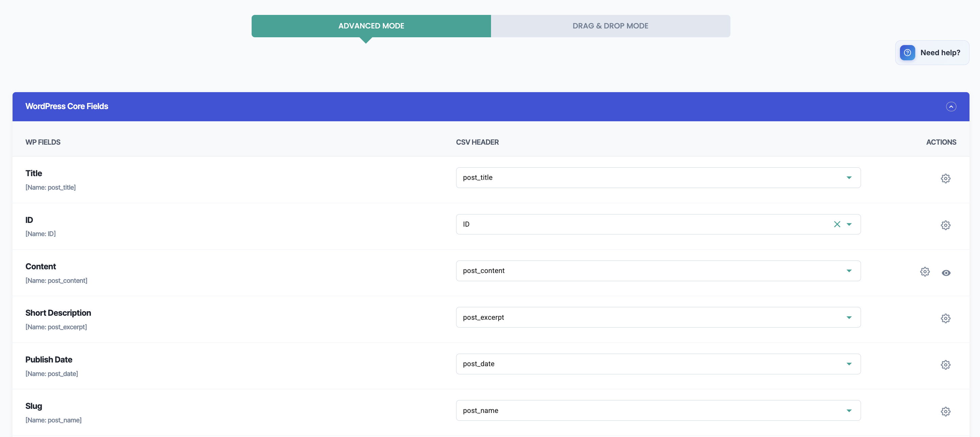Open the post_content CSV header dropdown
The image size is (980, 437).
click(658, 271)
